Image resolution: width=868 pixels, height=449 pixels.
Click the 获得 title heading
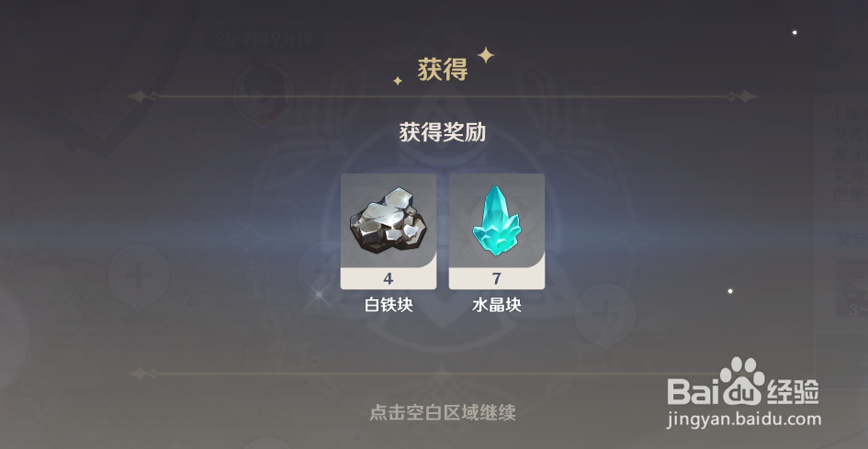pos(443,70)
